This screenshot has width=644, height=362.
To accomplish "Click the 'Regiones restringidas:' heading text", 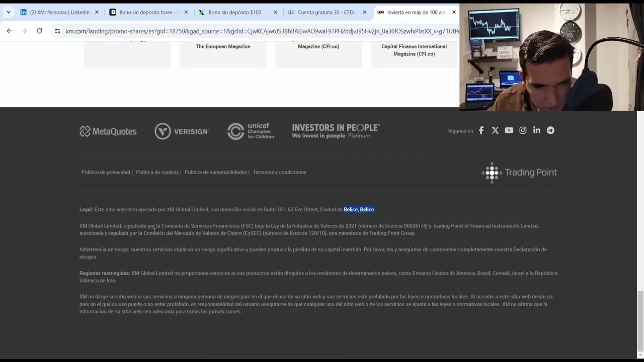I will 105,273.
